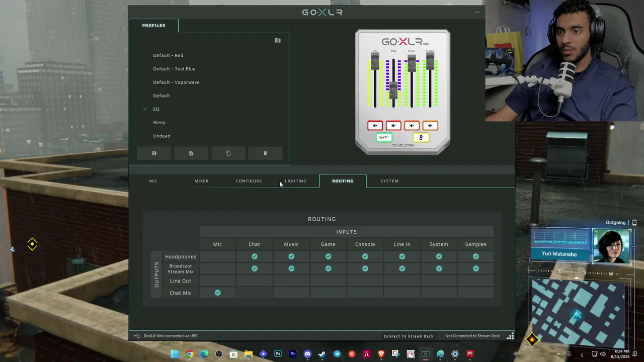Mute the System channel on the GoXLR device
This screenshot has height=362, width=644.
(430, 126)
